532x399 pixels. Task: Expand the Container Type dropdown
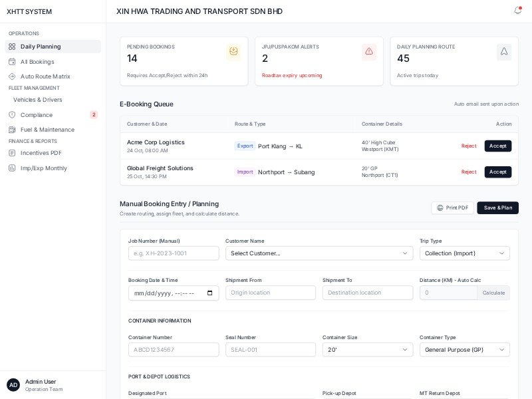(464, 350)
